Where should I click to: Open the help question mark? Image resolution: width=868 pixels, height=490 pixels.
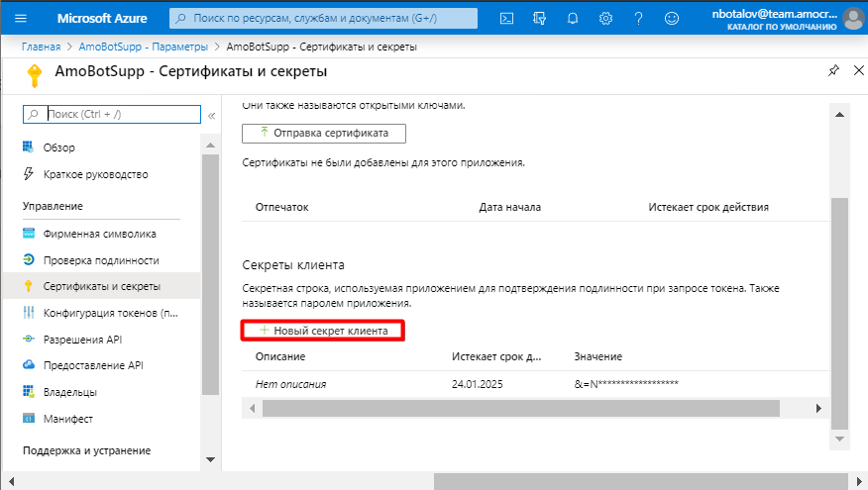point(638,18)
